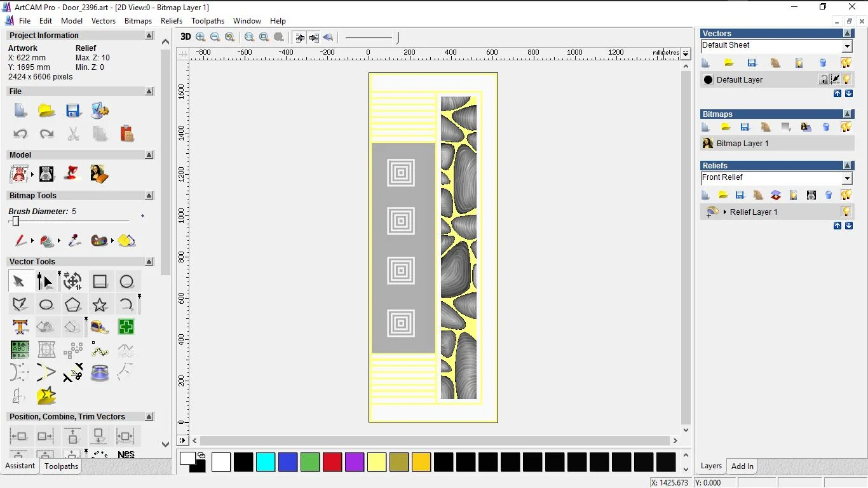Switch to the Toolpaths tab
This screenshot has width=868, height=488.
click(61, 466)
